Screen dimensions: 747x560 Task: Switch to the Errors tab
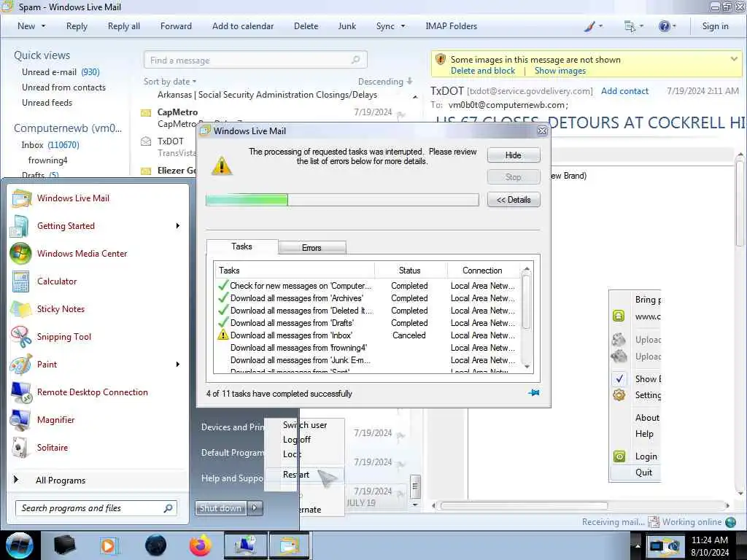(312, 248)
